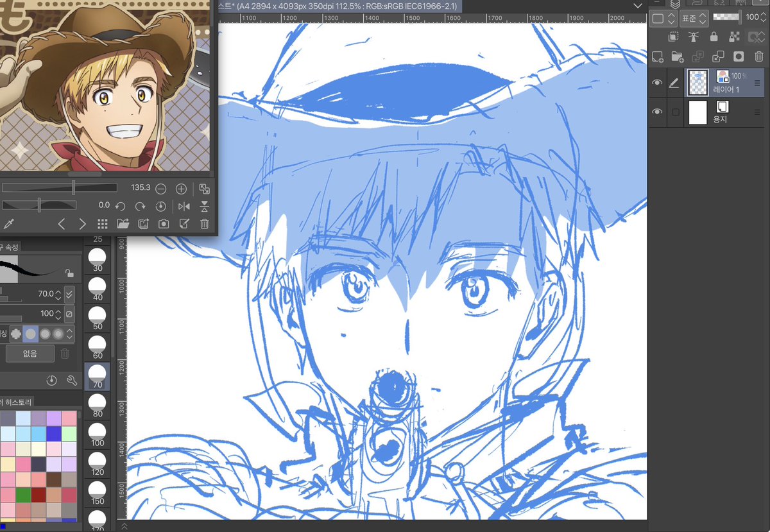The width and height of the screenshot is (770, 532).
Task: Rotate the sub view image left
Action: pyautogui.click(x=120, y=206)
